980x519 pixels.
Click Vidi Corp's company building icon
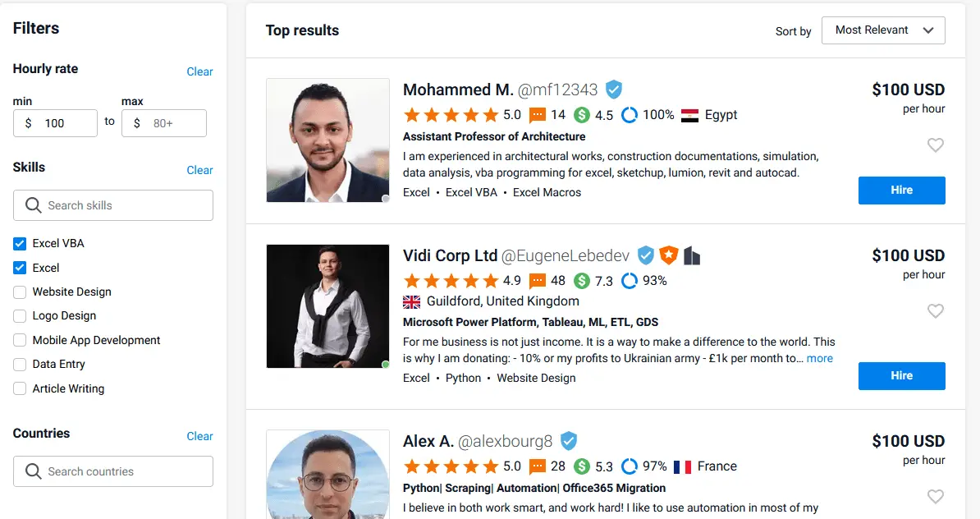[692, 255]
